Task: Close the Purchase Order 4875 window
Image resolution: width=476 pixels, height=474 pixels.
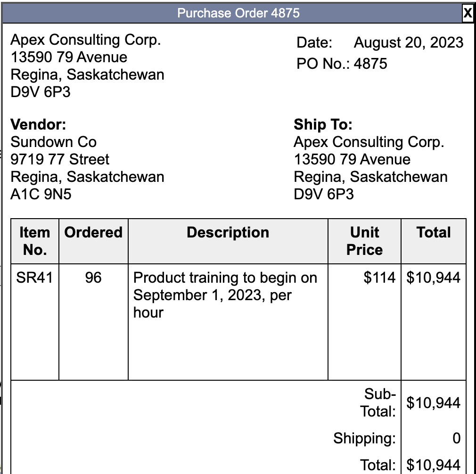Action: click(468, 13)
